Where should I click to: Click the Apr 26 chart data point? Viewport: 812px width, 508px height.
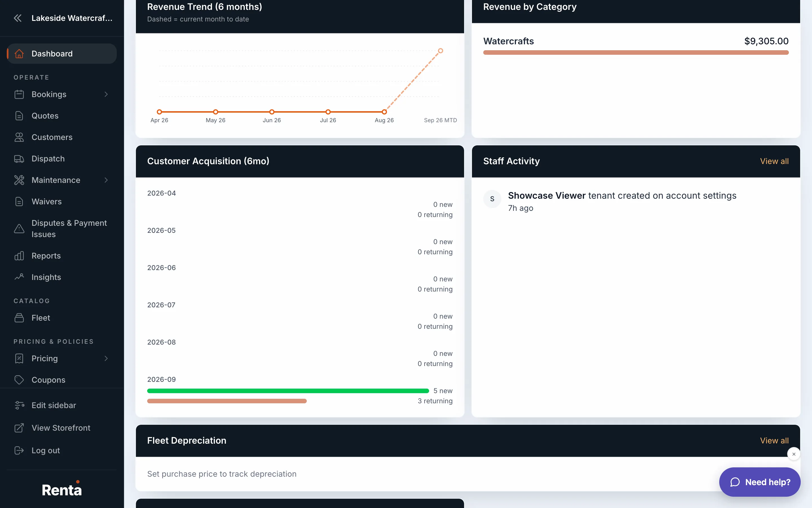pos(159,112)
